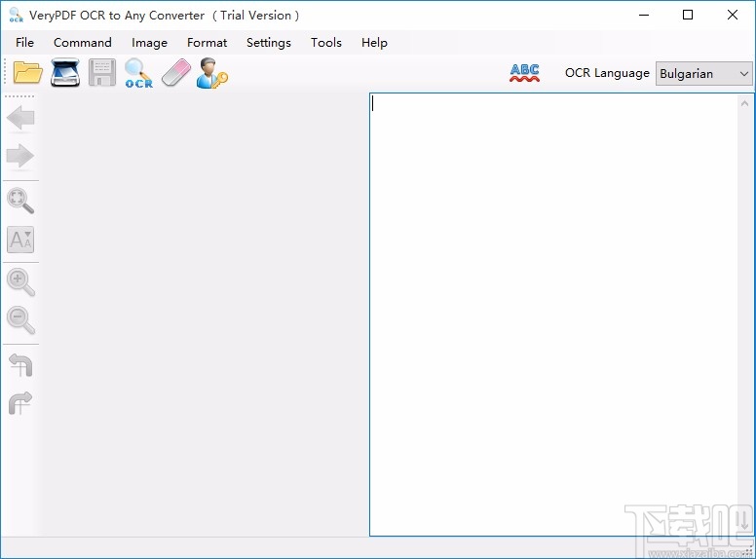Rotate image right with curved arrow icon
This screenshot has height=559, width=756.
[x=20, y=403]
